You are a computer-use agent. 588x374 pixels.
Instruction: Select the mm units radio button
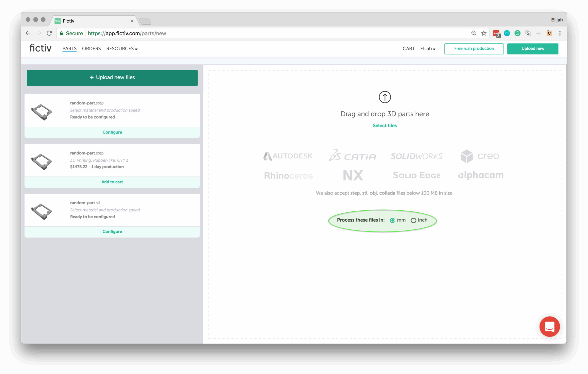(392, 220)
